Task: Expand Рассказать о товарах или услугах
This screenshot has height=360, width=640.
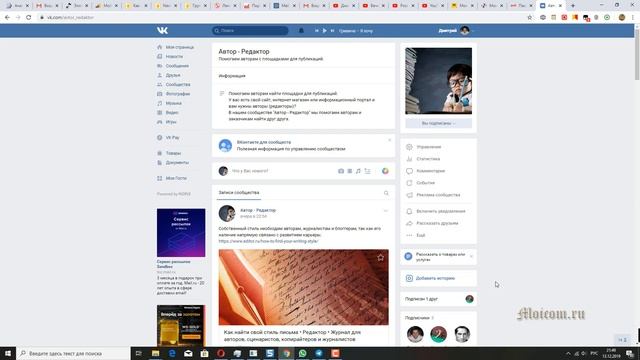Action: (438, 257)
